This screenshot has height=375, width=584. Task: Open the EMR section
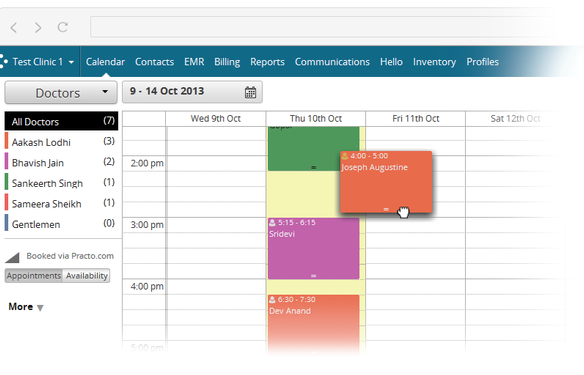coord(194,62)
